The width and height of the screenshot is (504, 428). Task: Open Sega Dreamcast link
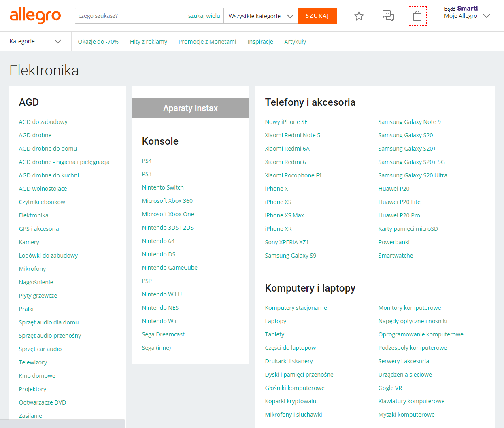(163, 334)
